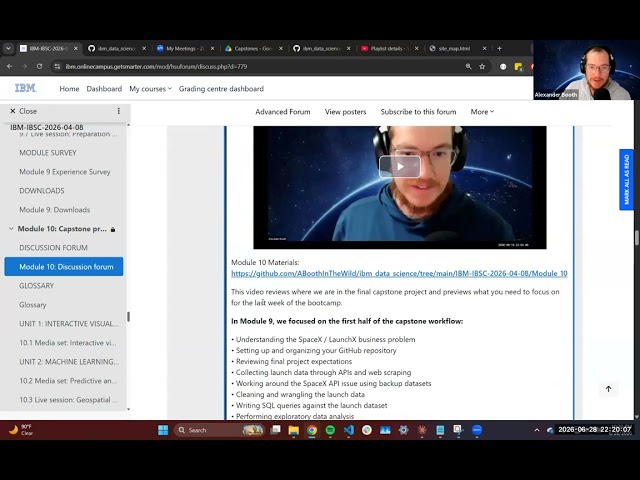Open the Chrome tab search dropdown arrow
The width and height of the screenshot is (640, 480).
pos(8,48)
